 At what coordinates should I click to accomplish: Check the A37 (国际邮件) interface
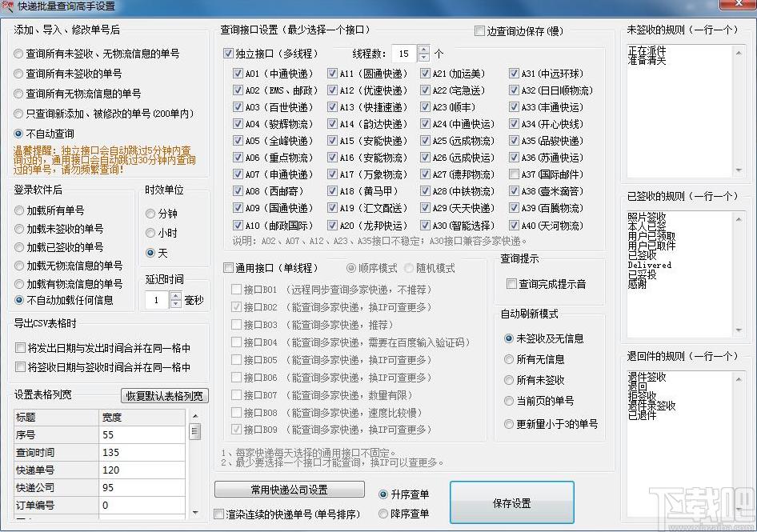[x=514, y=174]
